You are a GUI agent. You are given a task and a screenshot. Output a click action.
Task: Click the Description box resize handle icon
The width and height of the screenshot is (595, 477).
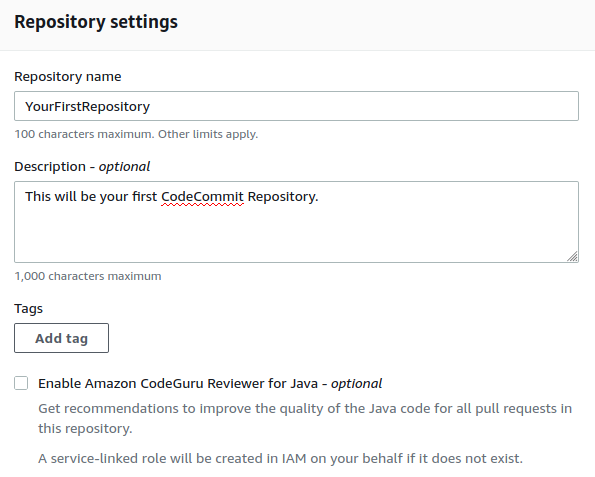(572, 256)
